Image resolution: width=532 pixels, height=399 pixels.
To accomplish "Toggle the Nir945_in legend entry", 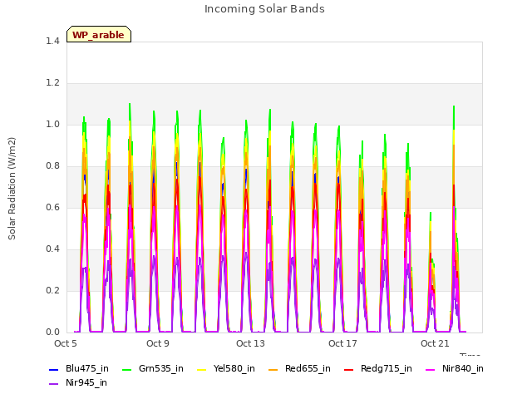I will 78,383.
